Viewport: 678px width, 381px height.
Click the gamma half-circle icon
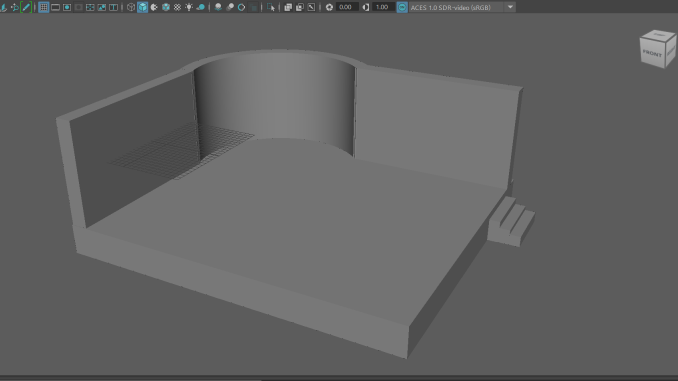point(366,7)
